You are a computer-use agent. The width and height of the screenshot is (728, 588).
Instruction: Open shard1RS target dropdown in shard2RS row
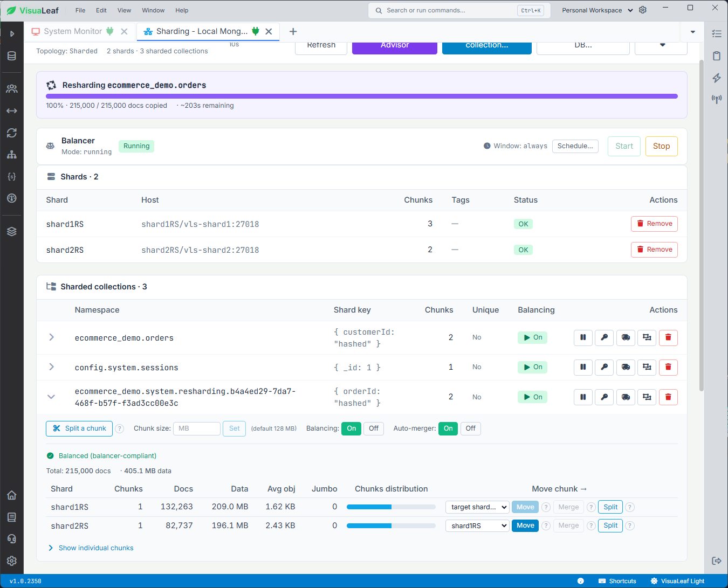pyautogui.click(x=477, y=525)
